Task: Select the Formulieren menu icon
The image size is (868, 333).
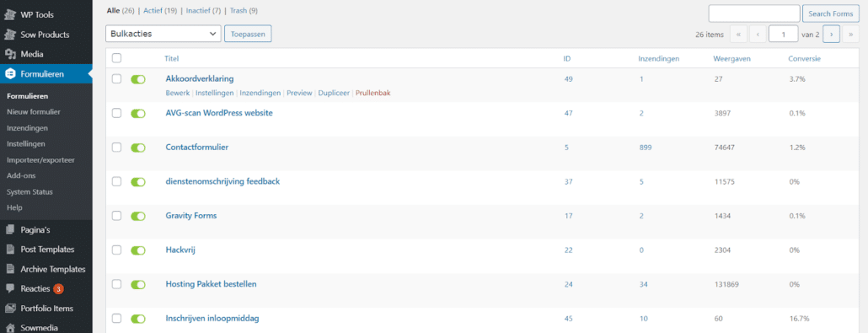Action: click(9, 73)
